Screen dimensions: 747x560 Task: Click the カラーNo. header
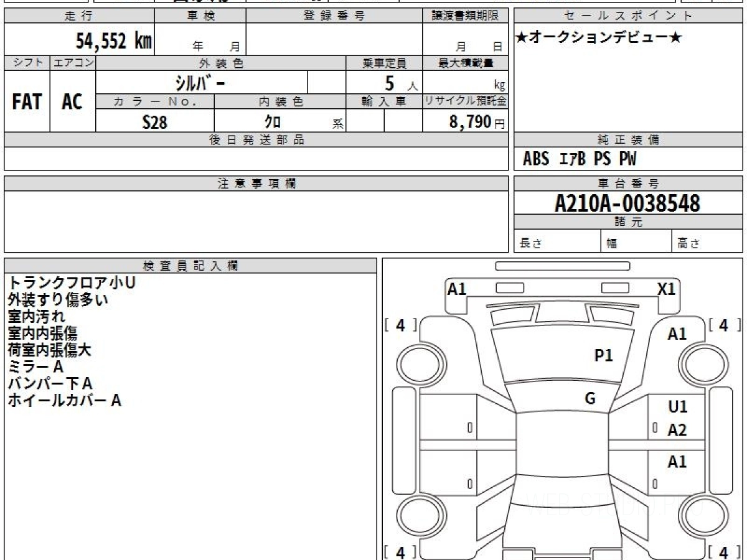pos(155,102)
